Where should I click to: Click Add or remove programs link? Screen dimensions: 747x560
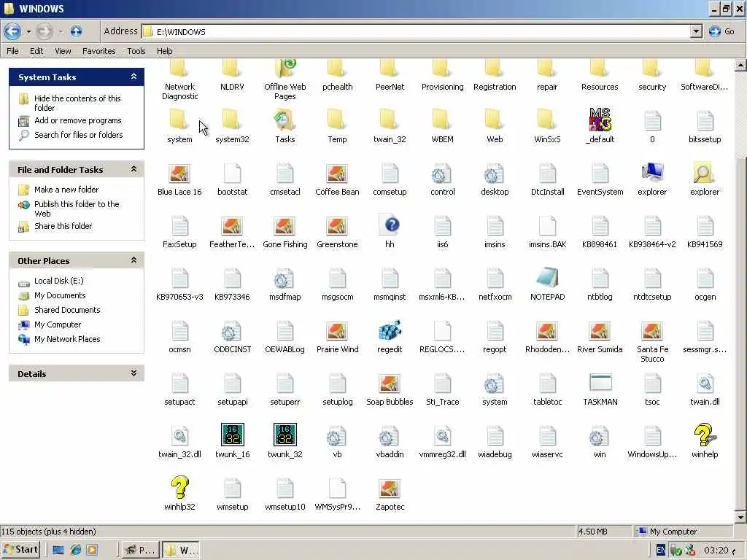[x=77, y=120]
